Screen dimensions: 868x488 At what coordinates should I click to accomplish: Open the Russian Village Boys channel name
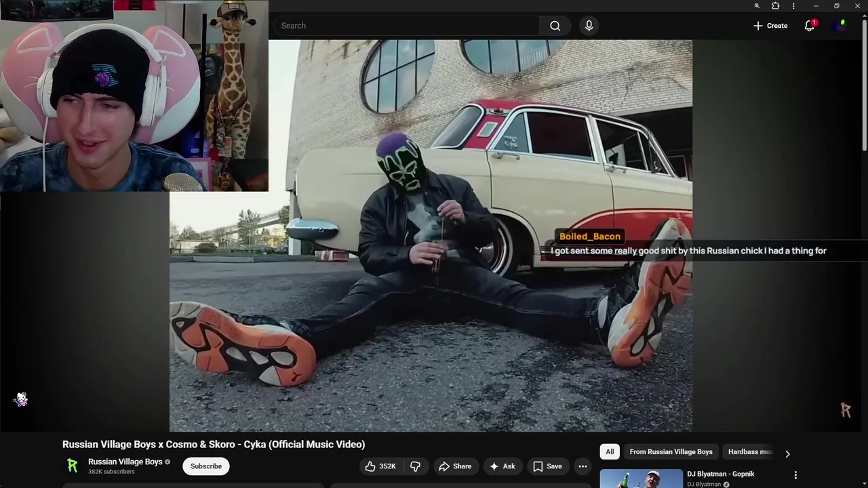tap(125, 462)
